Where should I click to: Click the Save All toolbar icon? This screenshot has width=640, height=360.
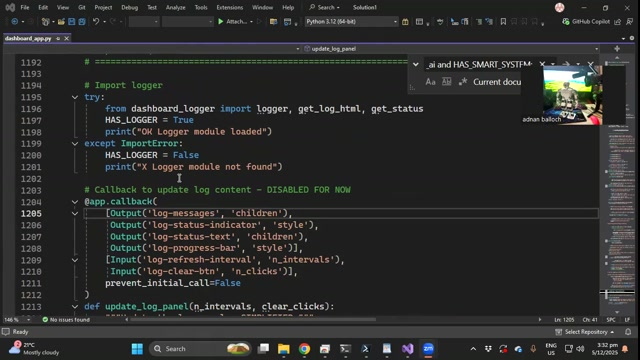82,21
